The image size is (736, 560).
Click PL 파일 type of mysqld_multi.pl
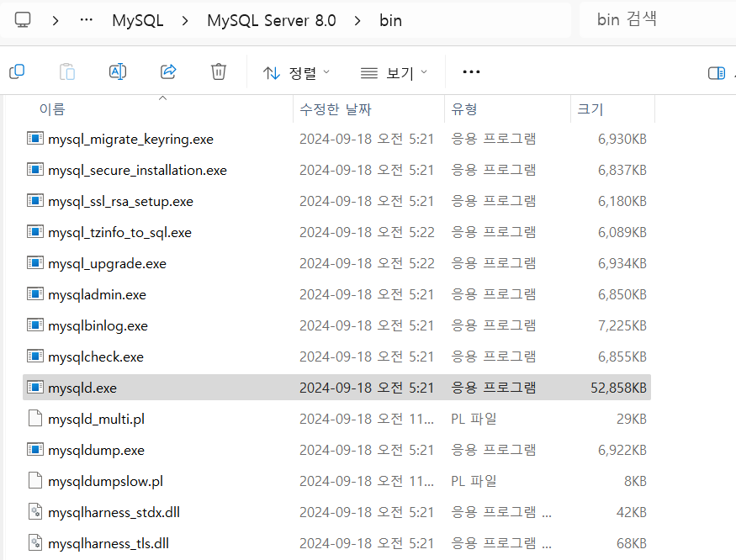474,418
